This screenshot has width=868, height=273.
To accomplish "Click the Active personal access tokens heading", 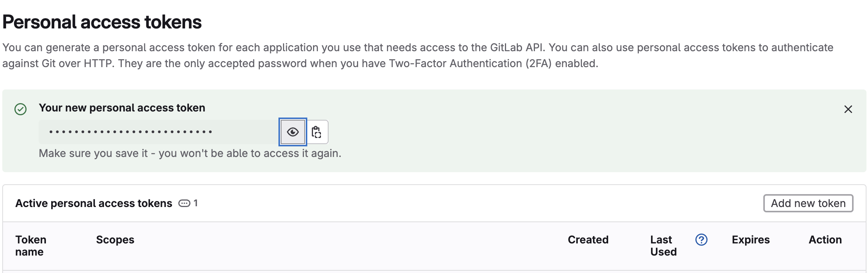I will coord(94,203).
